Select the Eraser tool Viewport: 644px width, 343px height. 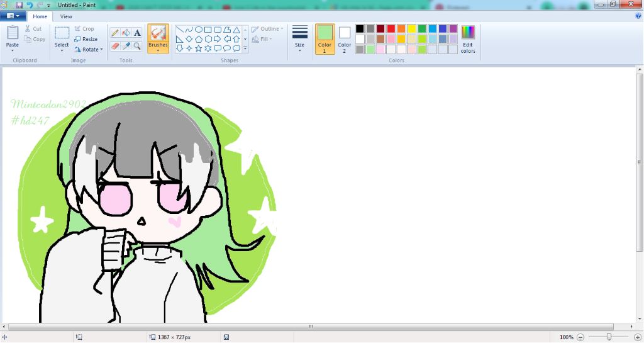(115, 45)
